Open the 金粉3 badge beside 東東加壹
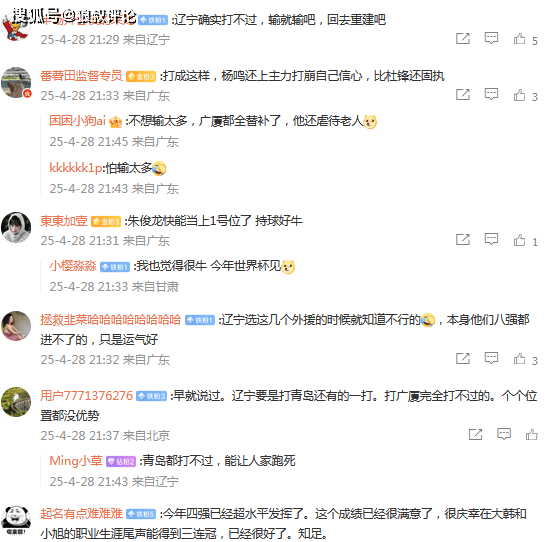Image resolution: width=546 pixels, height=542 pixels. point(106,221)
